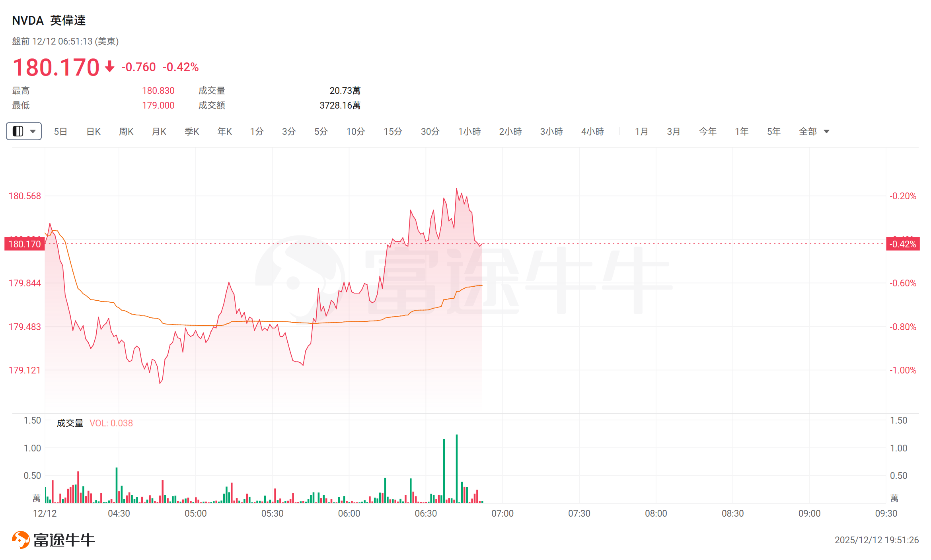931x560 pixels.
Task: Click the tallest green volume bar
Action: (x=457, y=469)
